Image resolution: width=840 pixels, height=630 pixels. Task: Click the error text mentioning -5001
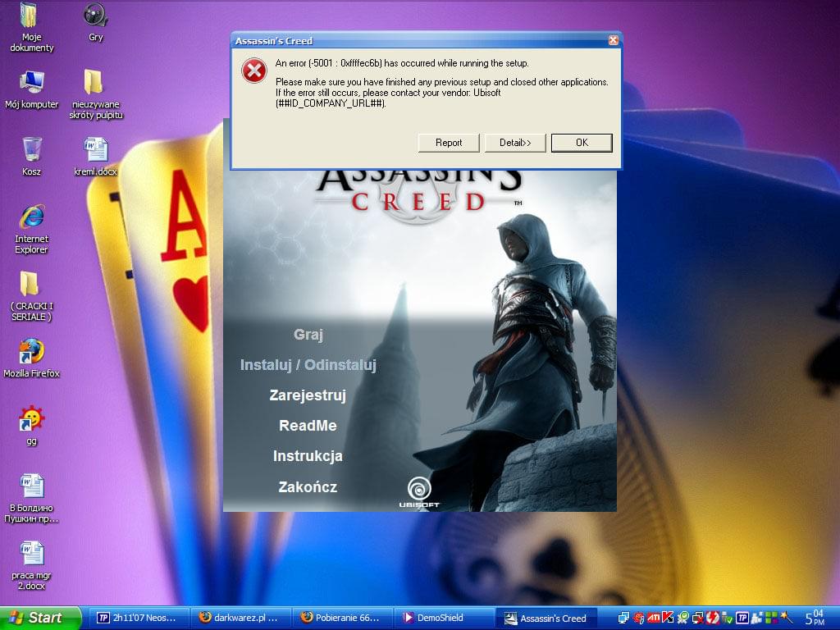click(402, 63)
